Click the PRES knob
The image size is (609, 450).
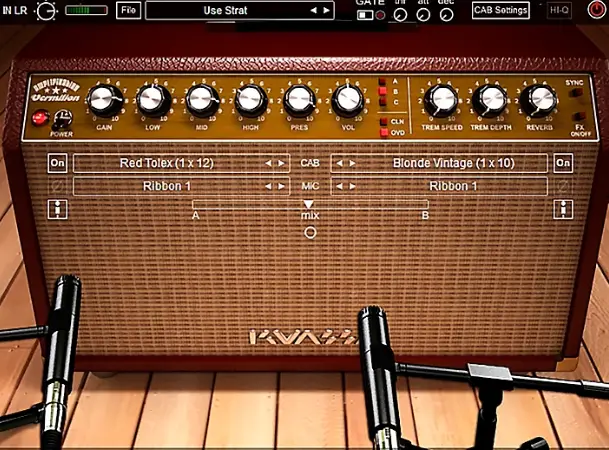(x=299, y=101)
